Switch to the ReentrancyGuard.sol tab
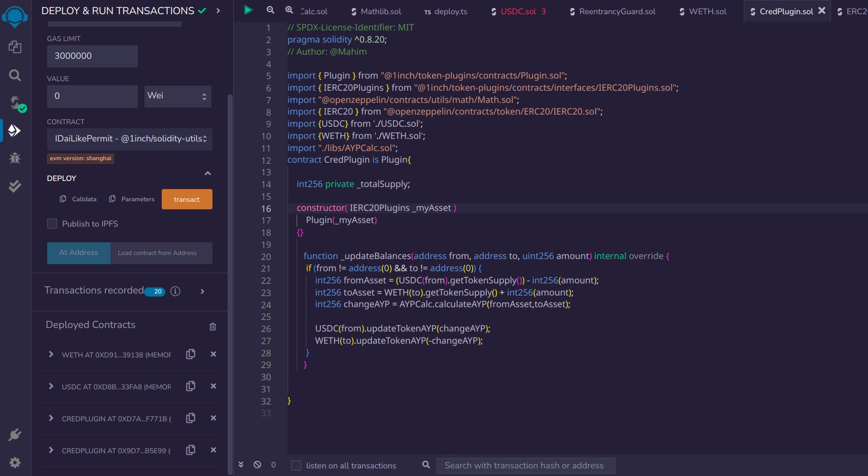Screen dimensions: 868x476 [612, 11]
